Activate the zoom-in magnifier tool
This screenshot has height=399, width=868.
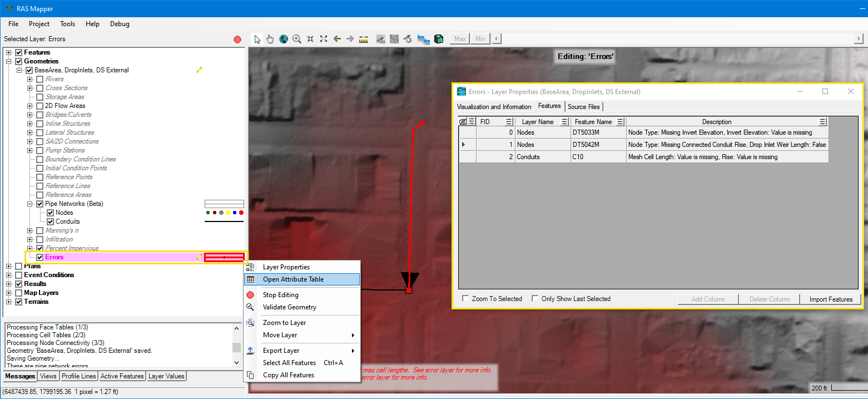click(x=297, y=39)
